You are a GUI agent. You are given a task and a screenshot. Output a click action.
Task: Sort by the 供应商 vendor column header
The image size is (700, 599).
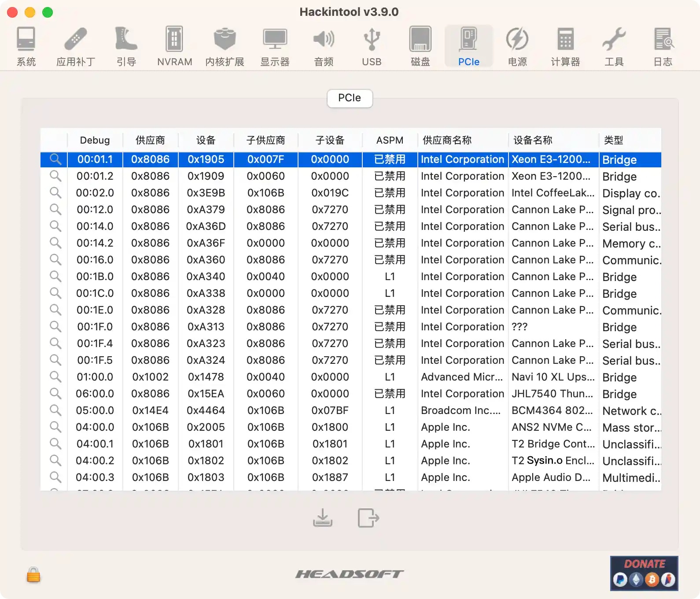click(150, 140)
